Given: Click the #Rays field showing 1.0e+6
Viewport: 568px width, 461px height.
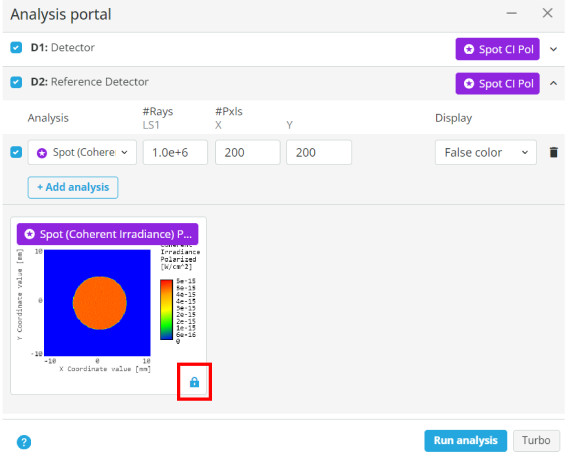Looking at the screenshot, I should (175, 152).
